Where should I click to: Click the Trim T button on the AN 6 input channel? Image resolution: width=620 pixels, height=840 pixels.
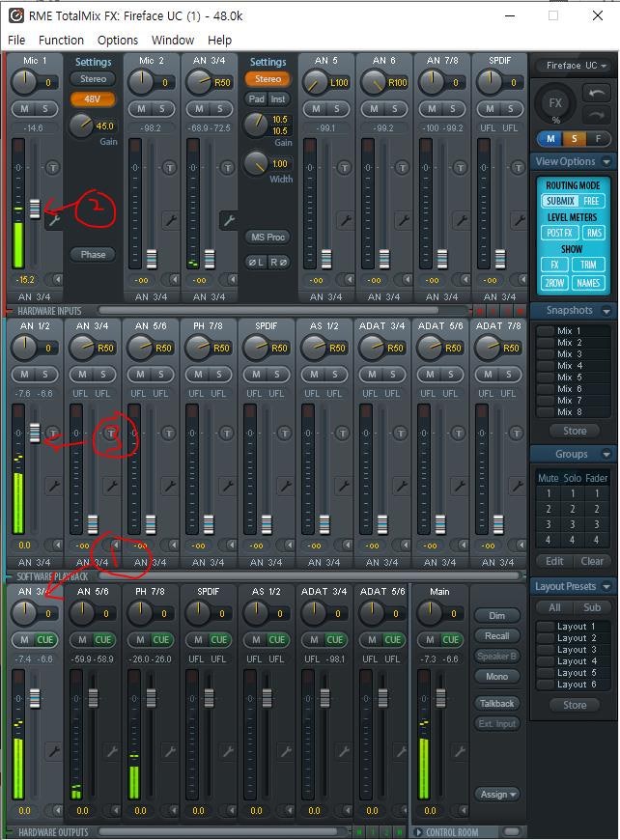pyautogui.click(x=403, y=168)
